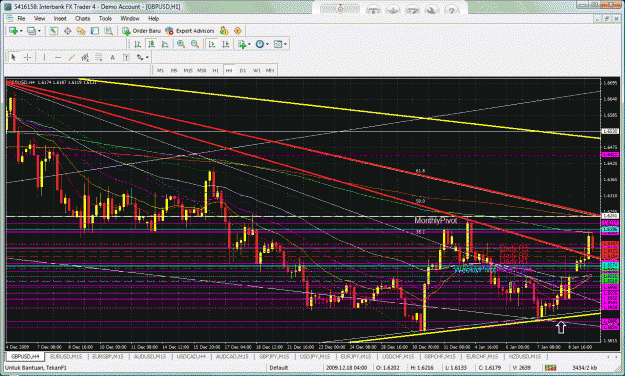
Task: Click the Order Baru button
Action: [x=142, y=31]
